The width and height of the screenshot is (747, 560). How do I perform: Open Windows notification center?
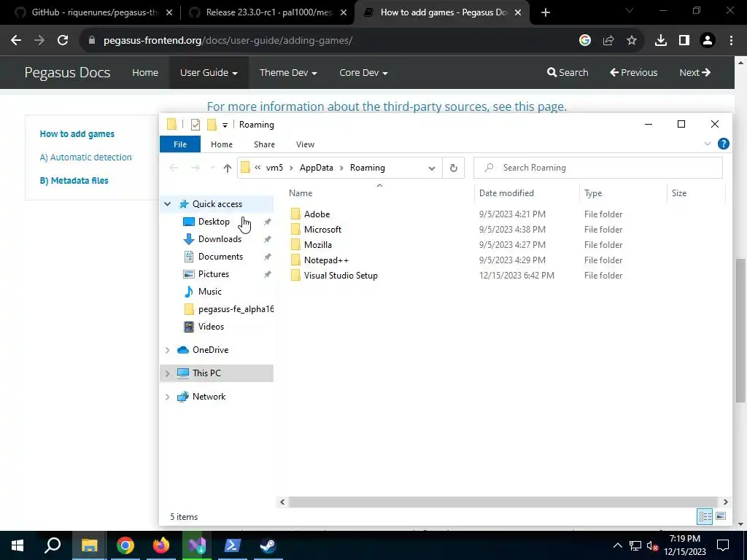click(723, 545)
